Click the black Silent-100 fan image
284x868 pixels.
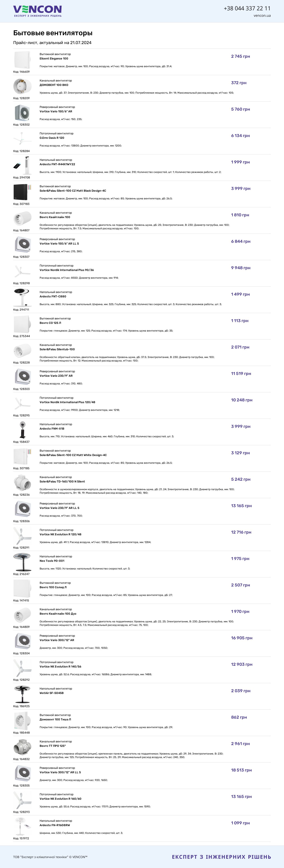22,192
